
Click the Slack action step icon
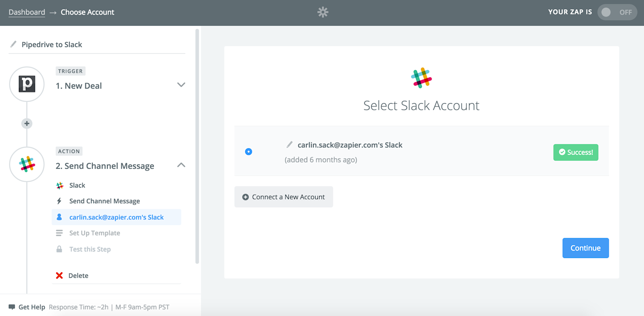[27, 164]
